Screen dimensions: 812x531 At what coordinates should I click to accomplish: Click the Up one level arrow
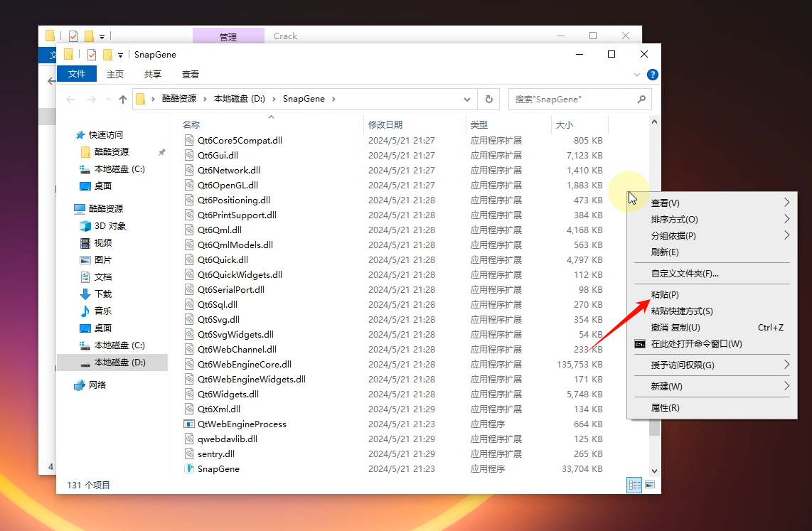[x=123, y=100]
